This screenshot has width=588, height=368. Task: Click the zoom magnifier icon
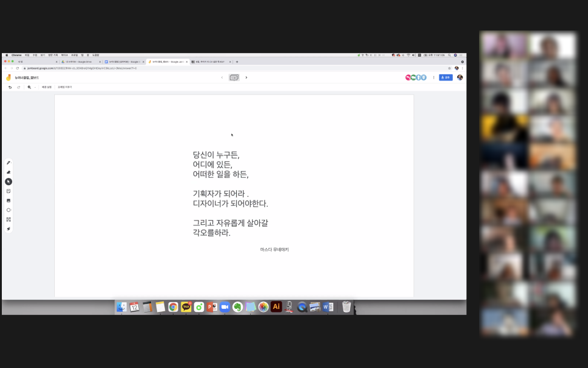[29, 87]
